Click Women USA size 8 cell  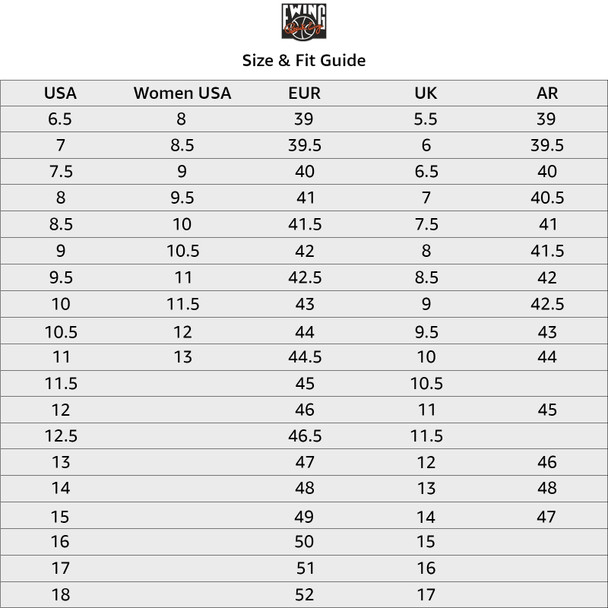(182, 119)
